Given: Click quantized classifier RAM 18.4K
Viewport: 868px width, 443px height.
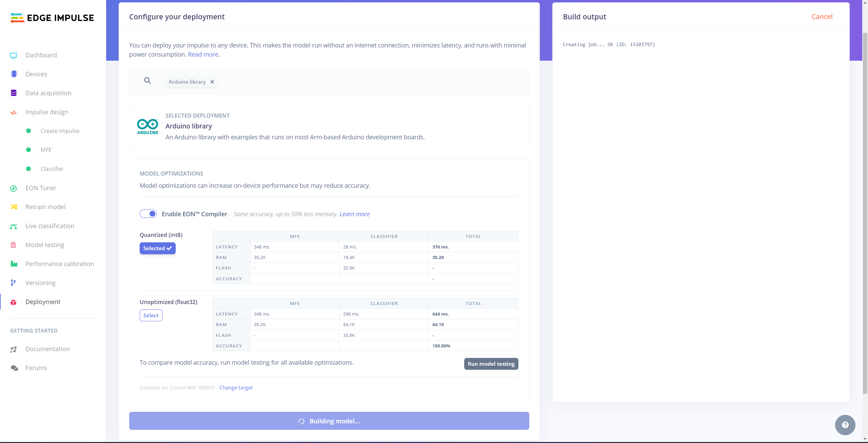Looking at the screenshot, I should [349, 257].
